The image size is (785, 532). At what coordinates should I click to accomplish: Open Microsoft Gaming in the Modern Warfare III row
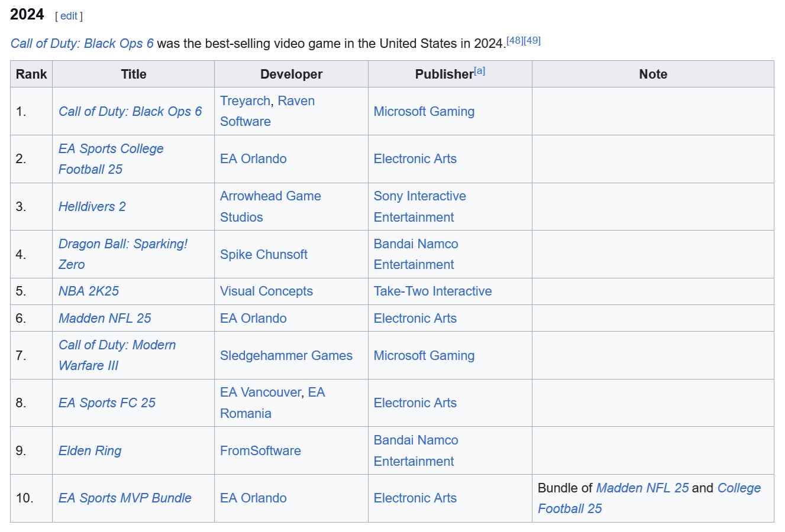pyautogui.click(x=424, y=355)
